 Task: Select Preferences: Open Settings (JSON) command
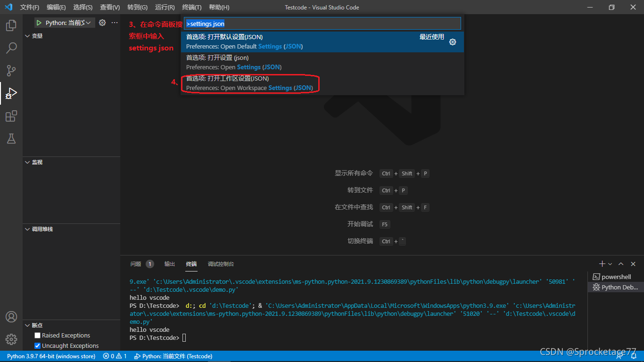[x=322, y=63]
